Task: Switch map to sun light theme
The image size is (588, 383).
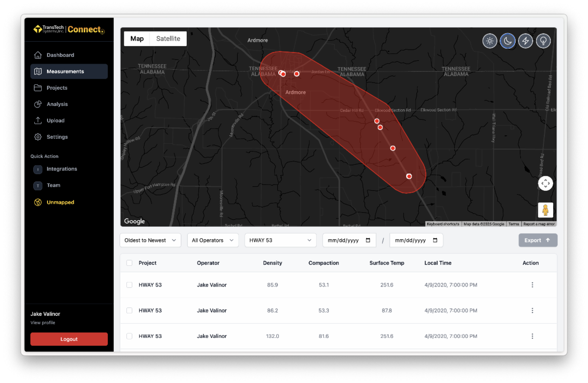Action: [490, 41]
